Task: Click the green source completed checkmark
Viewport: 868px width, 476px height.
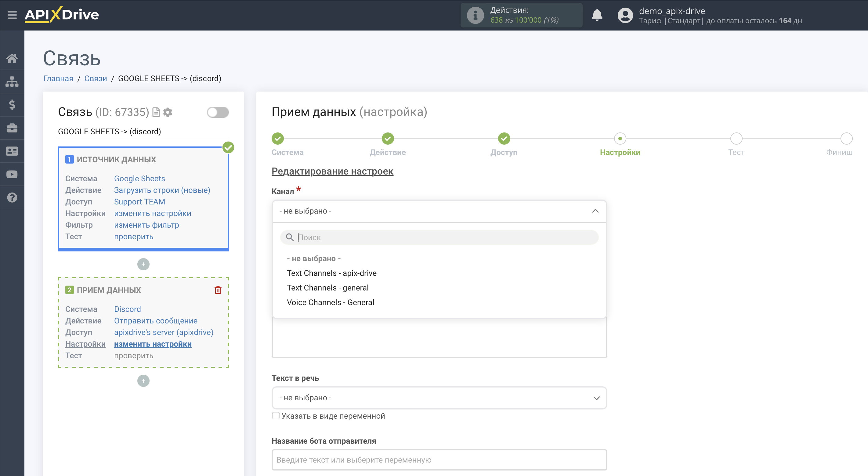Action: pos(228,148)
